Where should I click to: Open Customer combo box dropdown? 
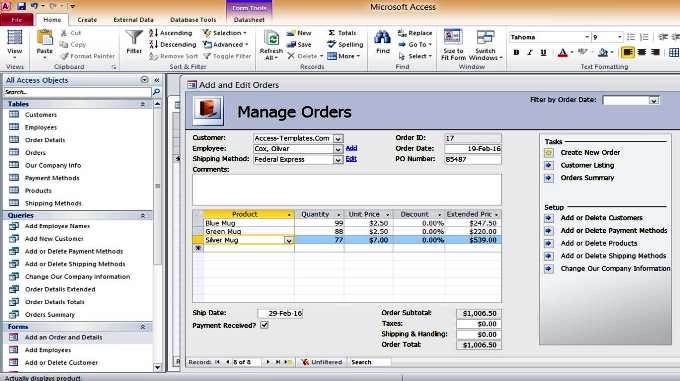[x=338, y=138]
